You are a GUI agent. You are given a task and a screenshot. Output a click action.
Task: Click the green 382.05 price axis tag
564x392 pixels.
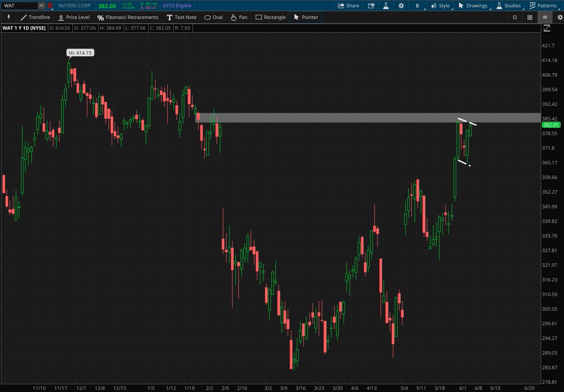(x=550, y=125)
